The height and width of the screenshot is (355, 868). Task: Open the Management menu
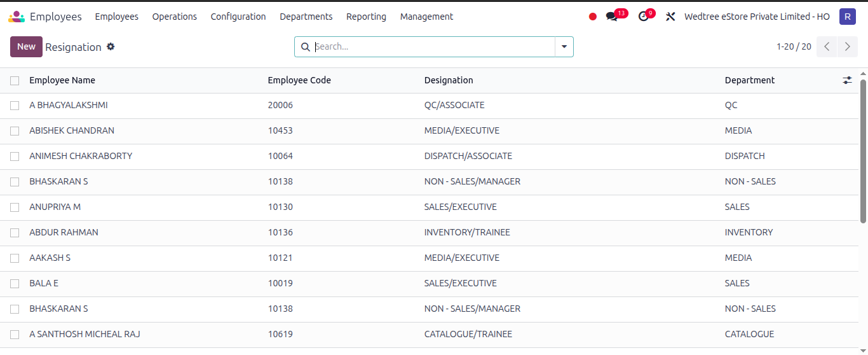point(426,17)
